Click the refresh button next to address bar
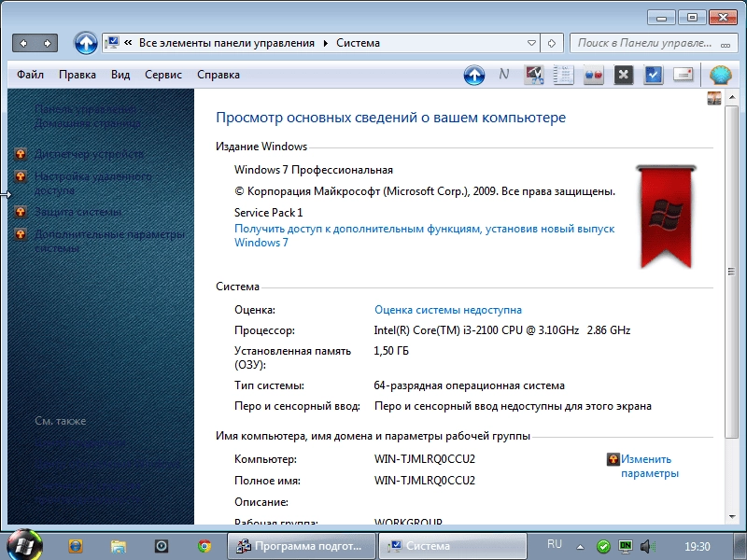The height and width of the screenshot is (560, 747). [552, 43]
